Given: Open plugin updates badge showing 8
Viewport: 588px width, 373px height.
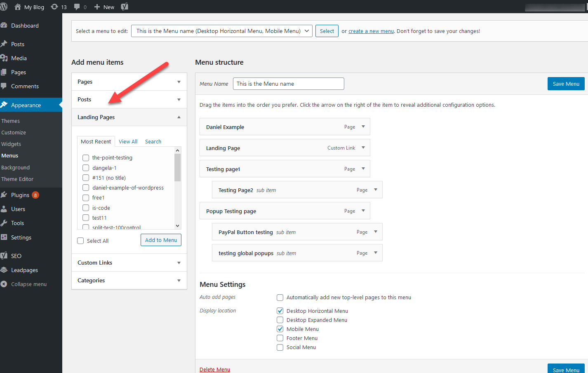Looking at the screenshot, I should tap(35, 195).
